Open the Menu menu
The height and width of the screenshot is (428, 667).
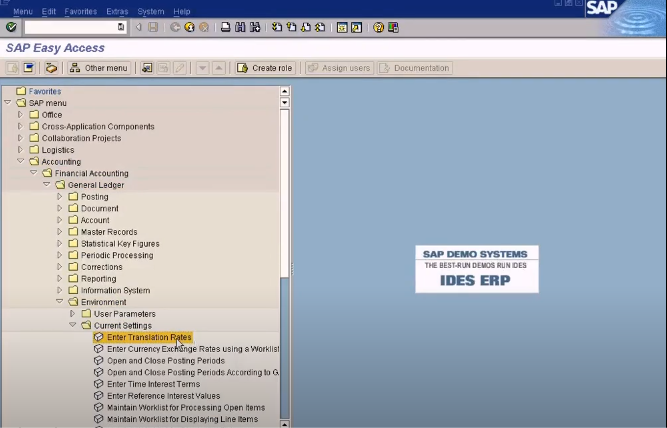coord(23,11)
